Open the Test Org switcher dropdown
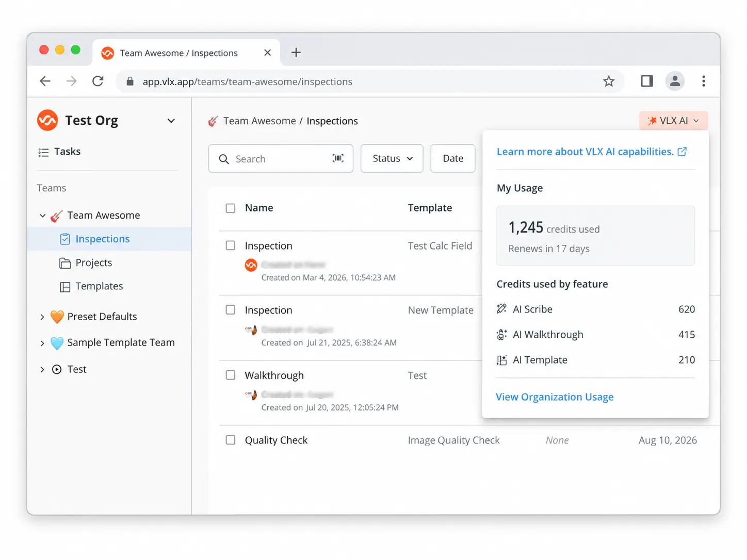 [171, 121]
